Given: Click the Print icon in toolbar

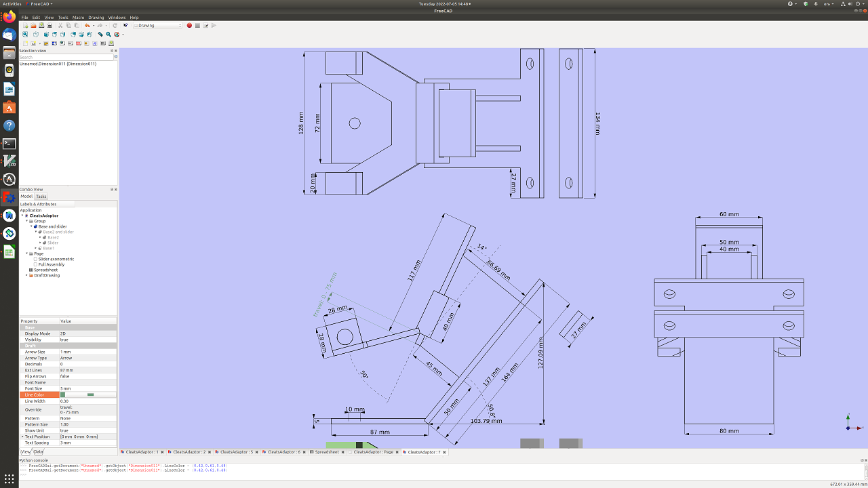Looking at the screenshot, I should click(49, 26).
